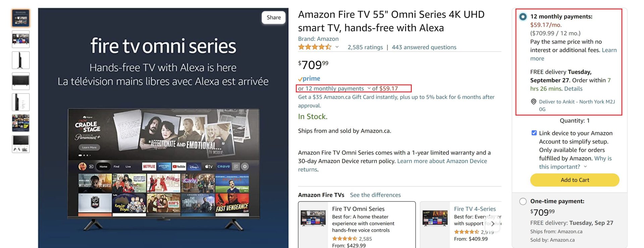This screenshot has height=248, width=644.
Task: Select the first product thumbnail image
Action: coord(21,18)
